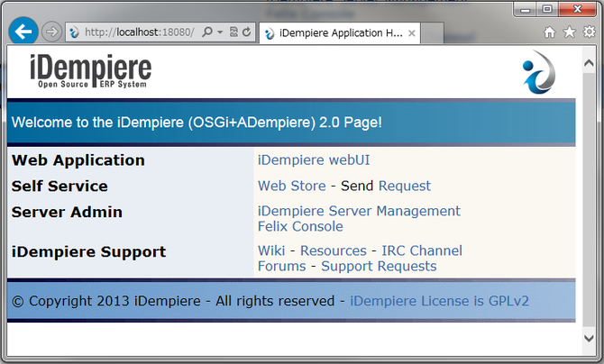The width and height of the screenshot is (604, 364).
Task: Click the scrollbar up arrow
Action: tap(589, 63)
